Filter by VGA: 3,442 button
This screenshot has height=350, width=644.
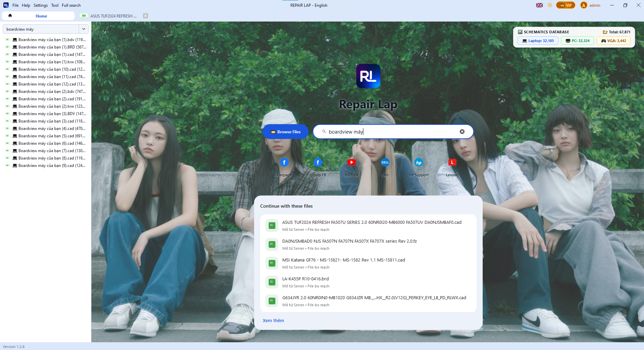(x=613, y=41)
